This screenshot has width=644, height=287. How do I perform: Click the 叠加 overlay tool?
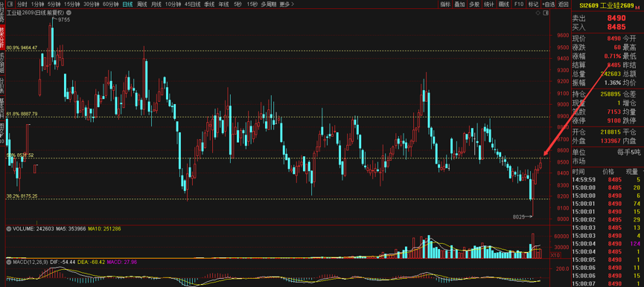[459, 4]
